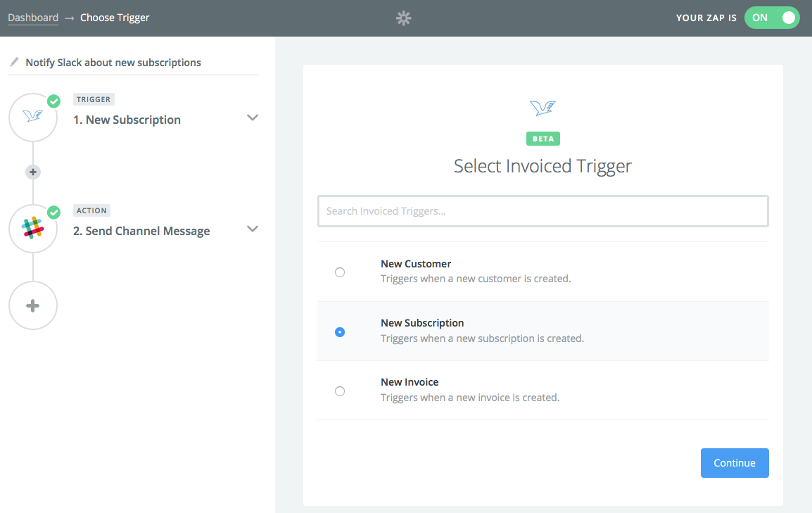Open the Slack icon in step 2

pyautogui.click(x=33, y=228)
